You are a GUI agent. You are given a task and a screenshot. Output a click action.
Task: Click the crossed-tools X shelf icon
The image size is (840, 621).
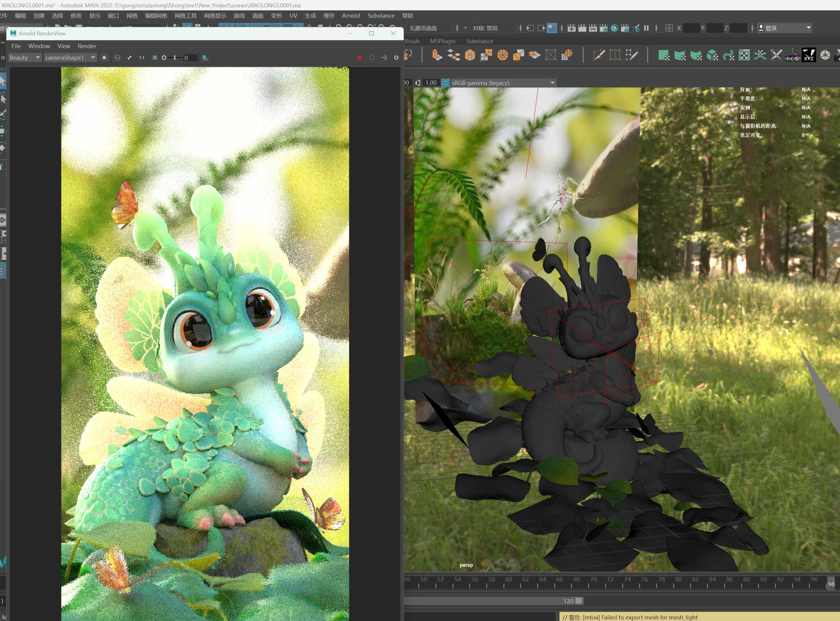(x=776, y=55)
